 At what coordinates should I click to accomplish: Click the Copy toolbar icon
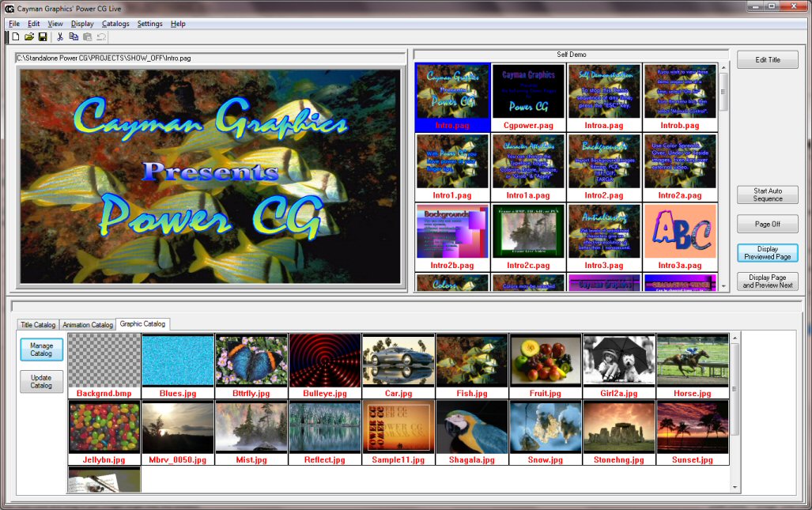click(x=74, y=36)
